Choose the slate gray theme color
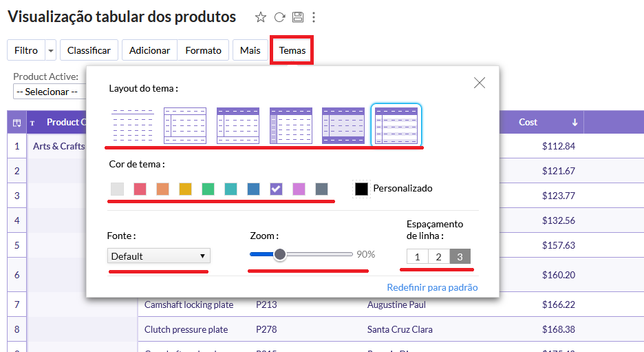The height and width of the screenshot is (352, 644). tap(321, 189)
